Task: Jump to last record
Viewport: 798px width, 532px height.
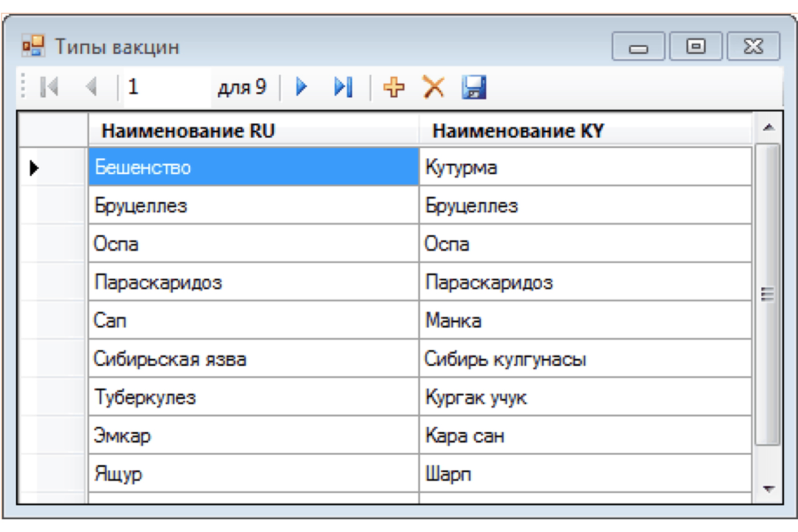Action: pos(343,88)
